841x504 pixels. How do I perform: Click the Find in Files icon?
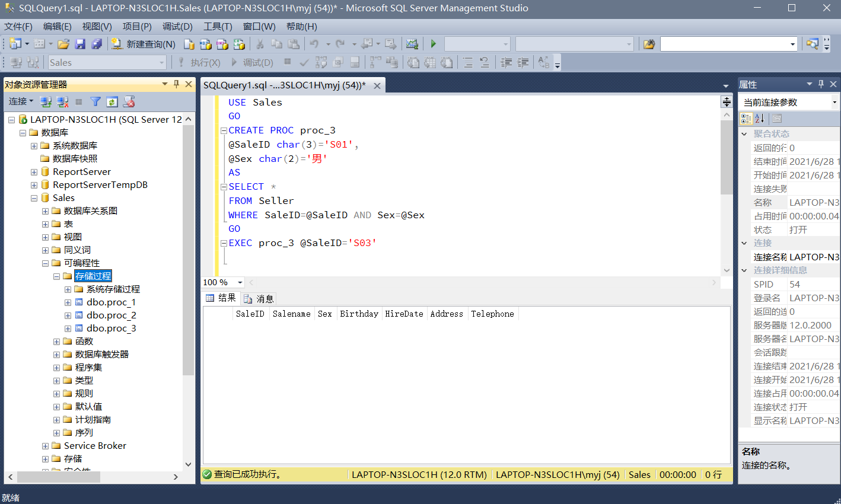click(649, 44)
